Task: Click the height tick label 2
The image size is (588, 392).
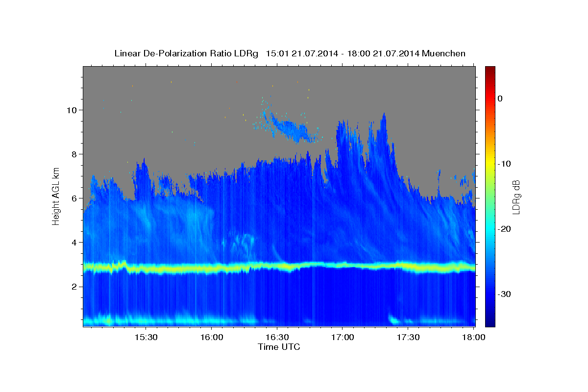Action: pyautogui.click(x=74, y=286)
